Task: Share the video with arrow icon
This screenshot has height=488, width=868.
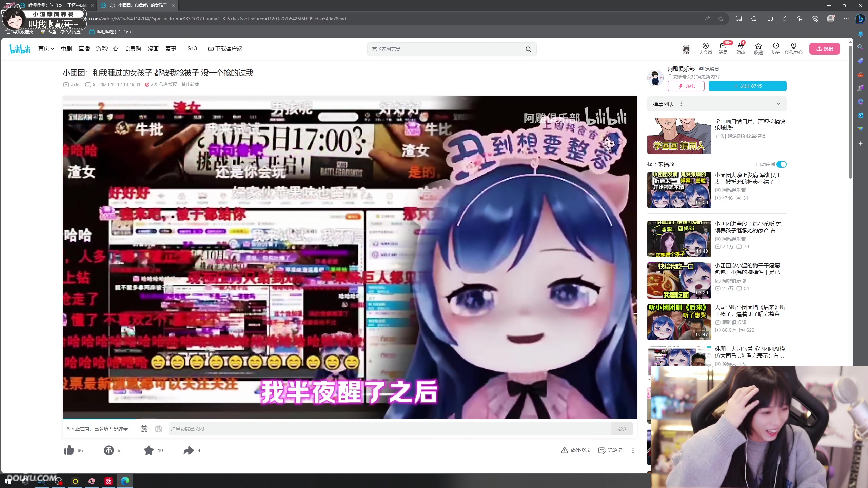Action: (x=189, y=450)
